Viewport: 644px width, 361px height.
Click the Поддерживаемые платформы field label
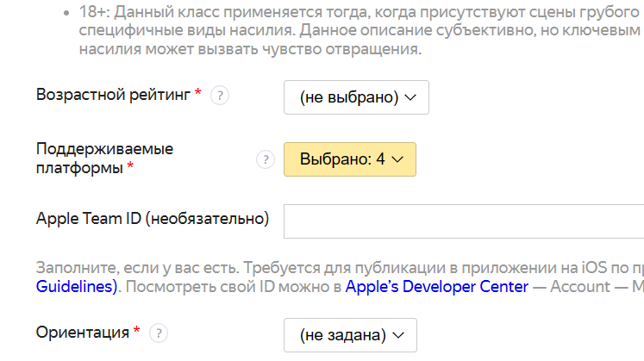tap(104, 159)
